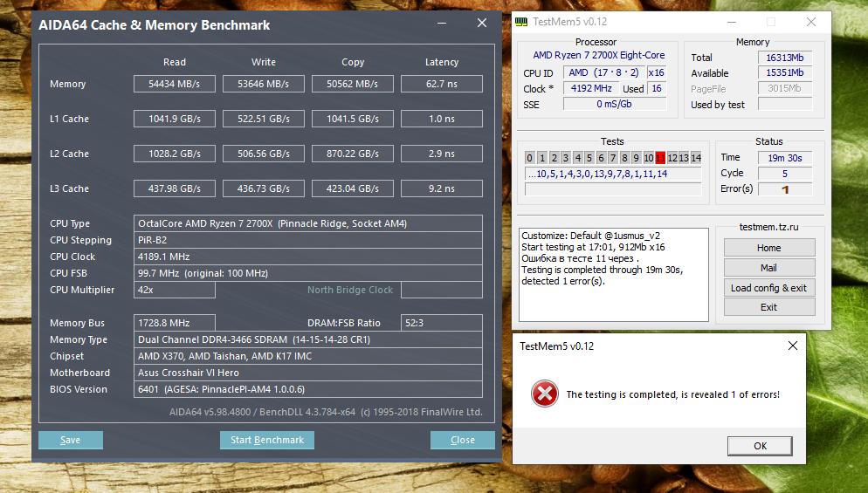Screen dimensions: 868x493
Task: Click the Memory Copy value 50562 MB/s
Action: coord(353,84)
